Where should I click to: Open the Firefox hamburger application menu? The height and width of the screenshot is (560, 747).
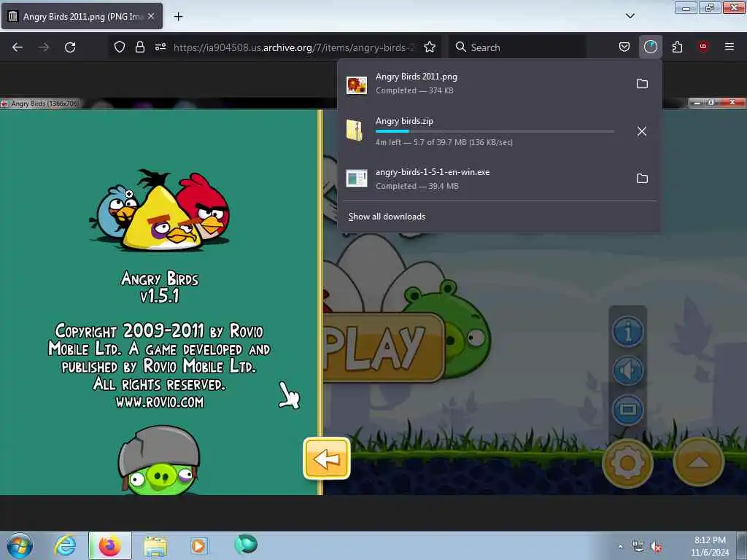[729, 47]
